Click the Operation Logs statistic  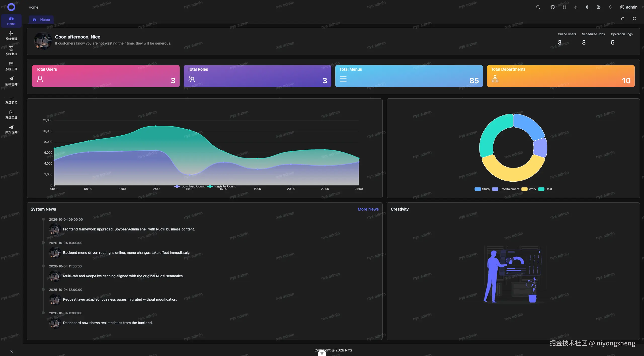pyautogui.click(x=622, y=39)
